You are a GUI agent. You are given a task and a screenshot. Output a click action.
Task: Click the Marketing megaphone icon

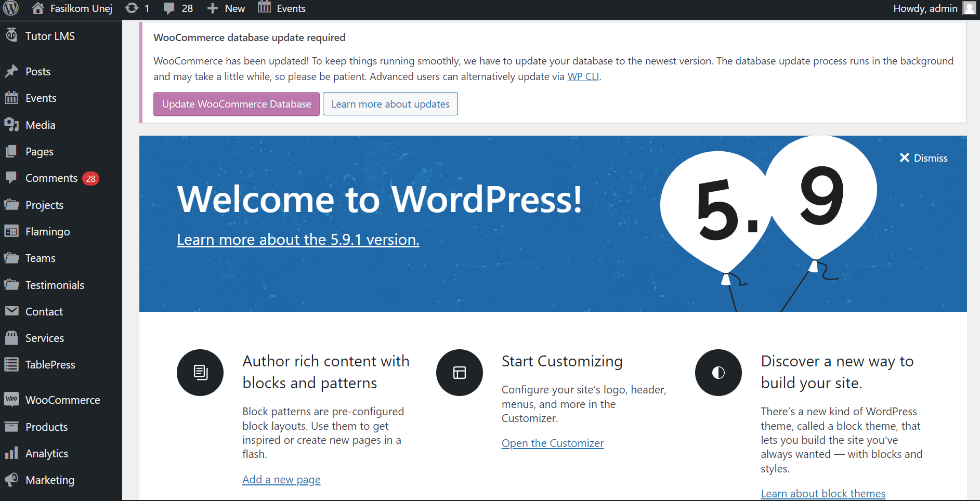(11, 480)
